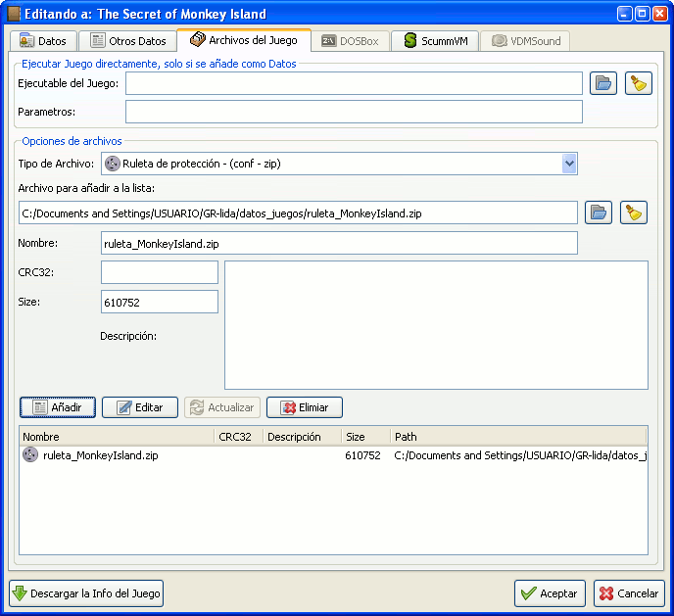This screenshot has width=674, height=616.
Task: Cancel editing with the Cancelar button
Action: click(628, 593)
